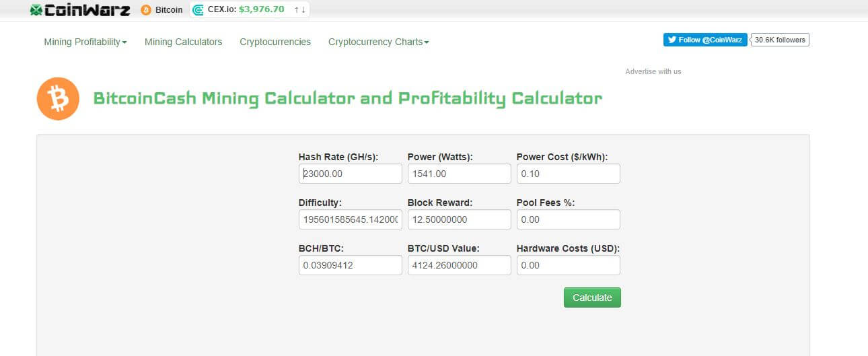
Task: Follow @CoinWarz on Twitter
Action: 705,40
